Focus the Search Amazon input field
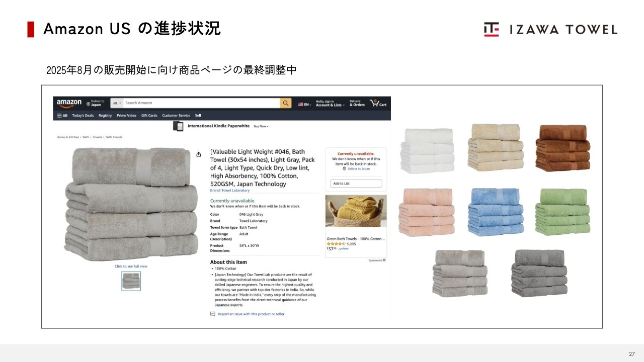The width and height of the screenshot is (644, 362). pos(202,103)
